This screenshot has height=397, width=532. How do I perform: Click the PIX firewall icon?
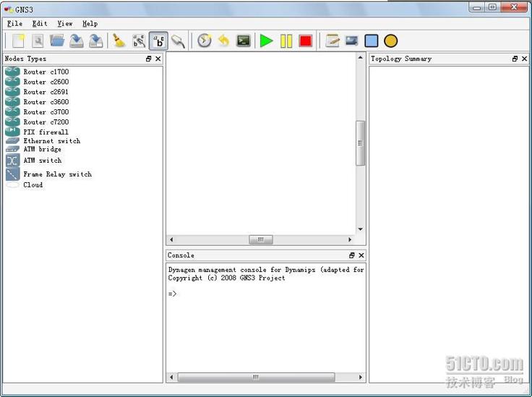[12, 132]
